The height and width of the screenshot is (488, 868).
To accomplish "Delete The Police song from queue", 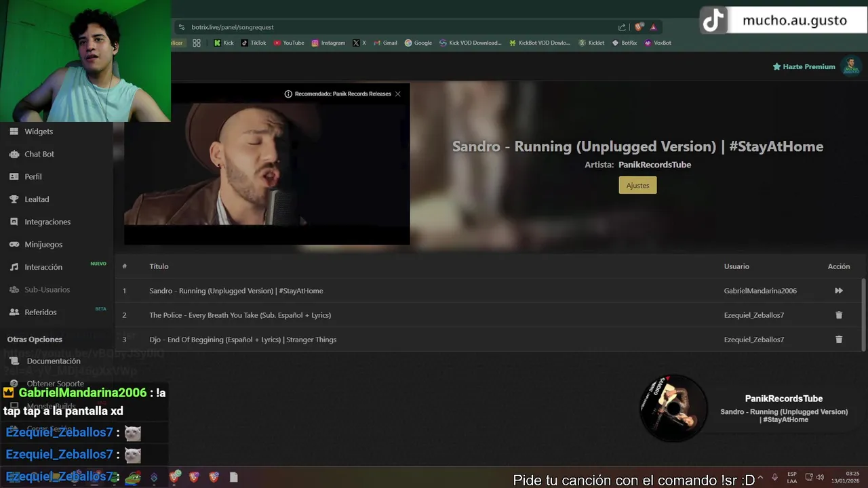I will [x=839, y=315].
